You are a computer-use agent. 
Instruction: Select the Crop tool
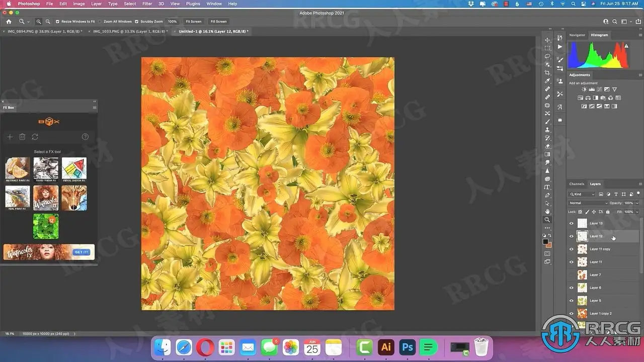click(547, 73)
